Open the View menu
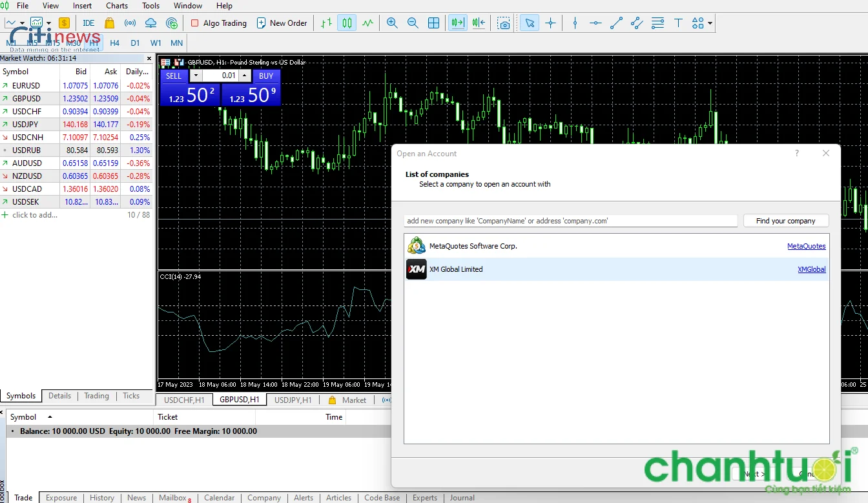Screen dimensions: 868x503 point(50,6)
